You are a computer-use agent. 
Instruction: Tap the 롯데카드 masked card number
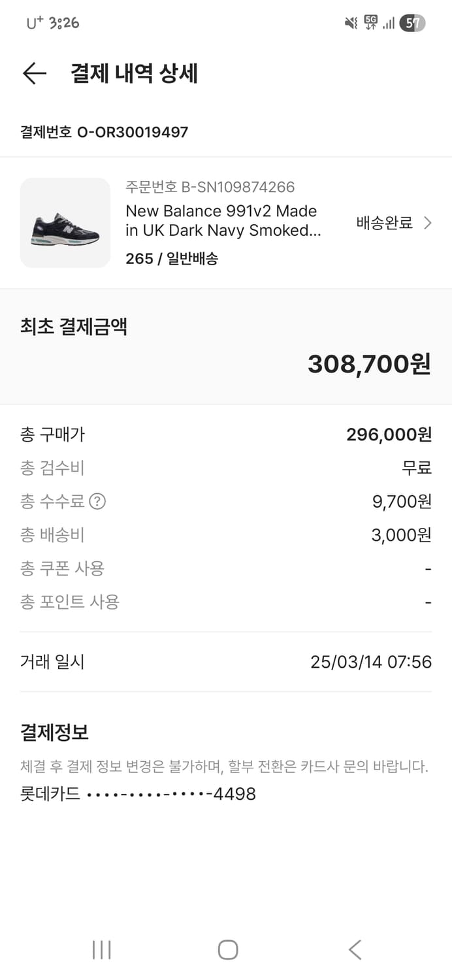(137, 793)
